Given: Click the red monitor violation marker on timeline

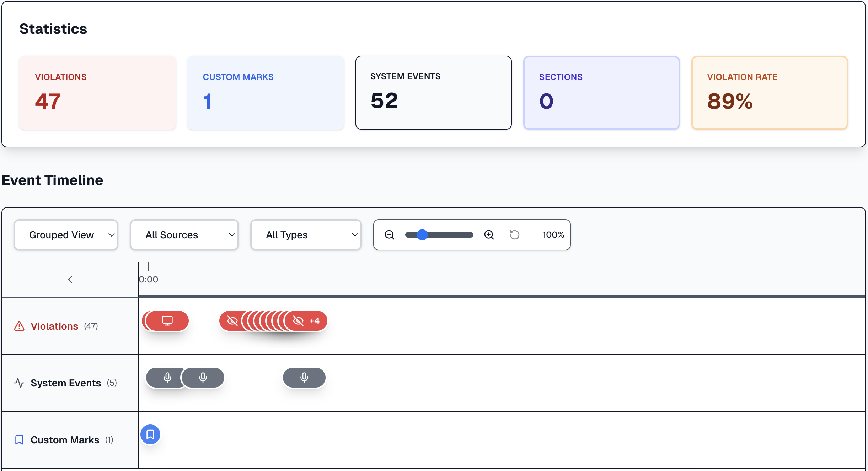Looking at the screenshot, I should 166,320.
